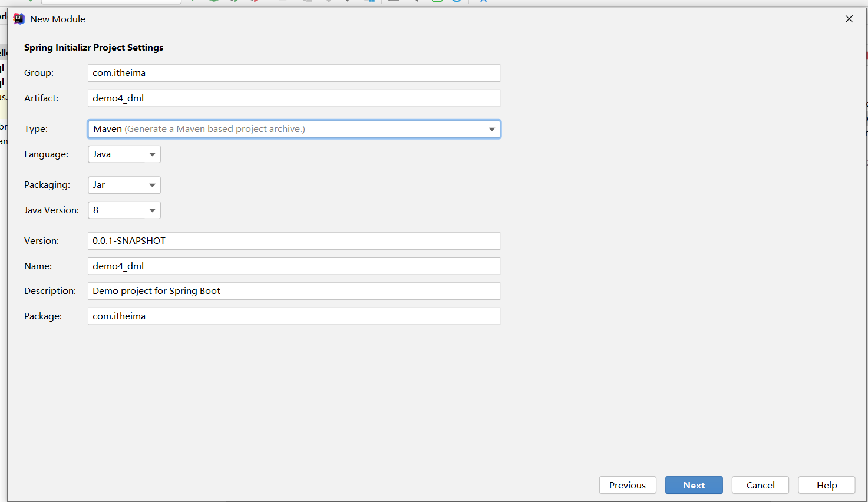Click the 'Group:' label
The height and width of the screenshot is (502, 868).
pyautogui.click(x=39, y=73)
